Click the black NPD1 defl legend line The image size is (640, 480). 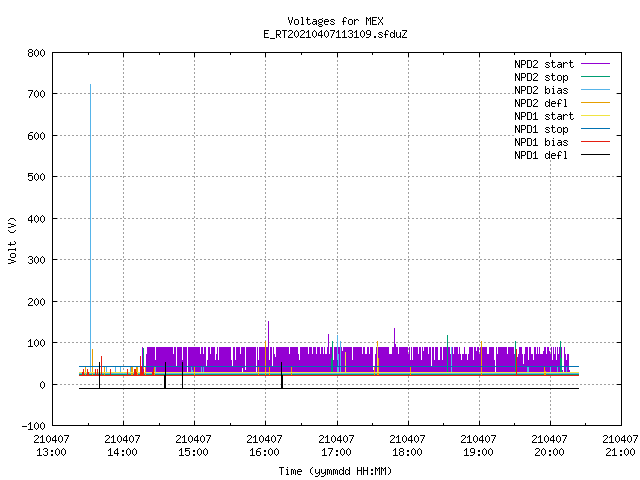(595, 155)
